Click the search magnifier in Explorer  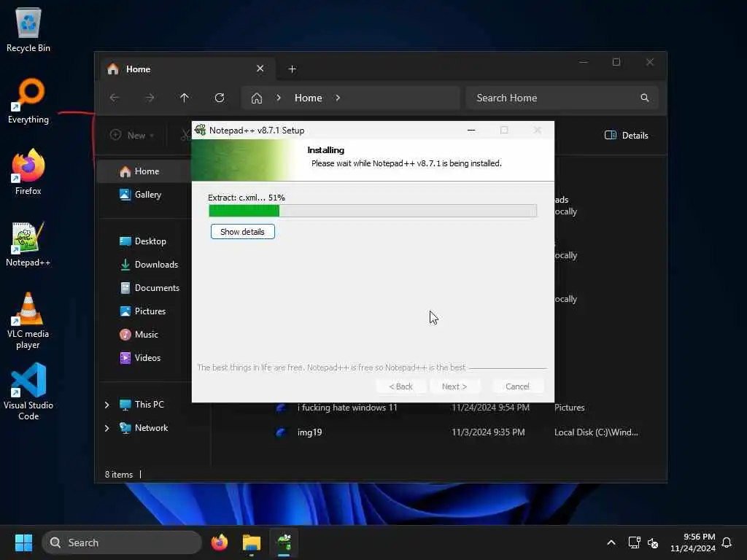coord(645,98)
